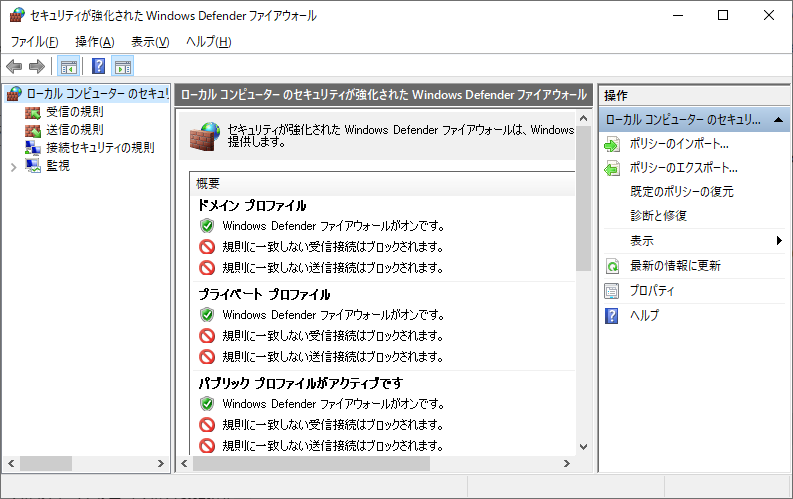Click パブリック プロファイルがアクティブです heading
This screenshot has height=499, width=793.
[x=300, y=384]
